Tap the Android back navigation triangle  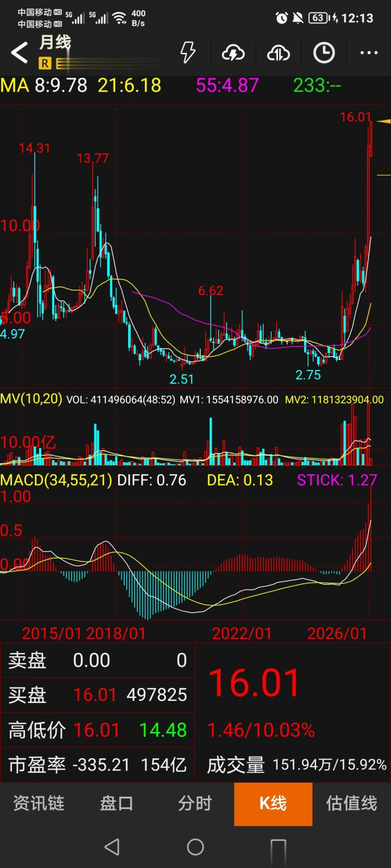point(112,847)
